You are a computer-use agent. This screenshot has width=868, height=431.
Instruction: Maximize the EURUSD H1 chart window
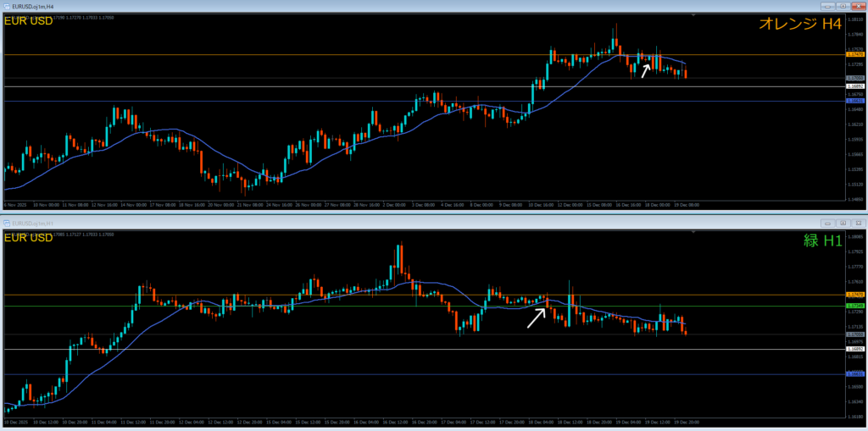coord(843,223)
